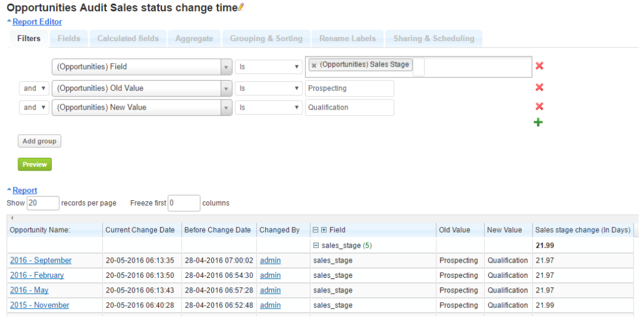Go to the Sharing & Scheduling tab
Screen dimensions: 644x322
[433, 38]
